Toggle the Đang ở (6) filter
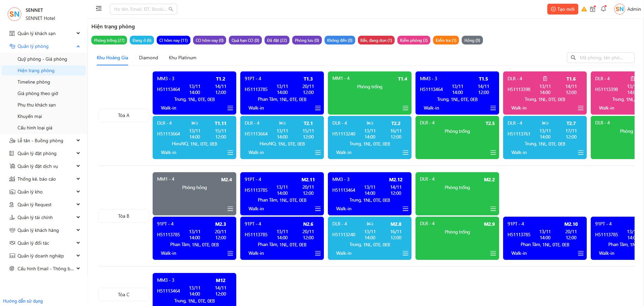 point(142,40)
